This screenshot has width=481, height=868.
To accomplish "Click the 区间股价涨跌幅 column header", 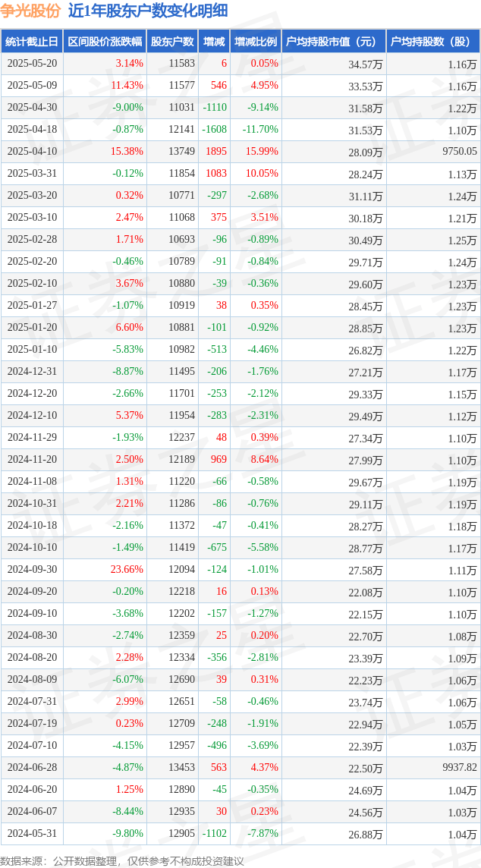I will 105,41.
